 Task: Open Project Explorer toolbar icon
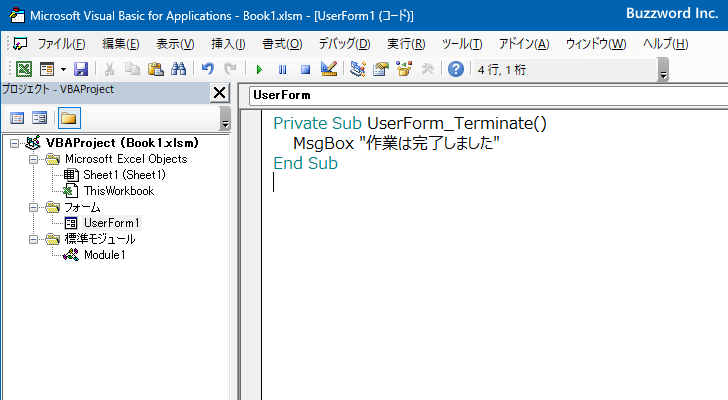(x=358, y=70)
